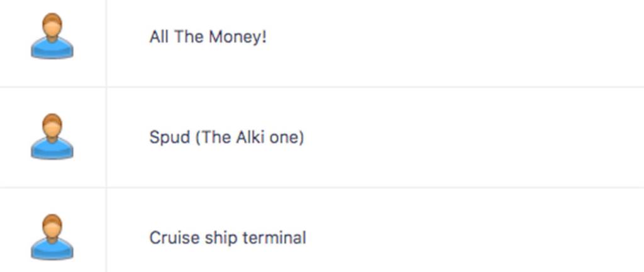Click the word The in first row
The width and height of the screenshot is (644, 272).
click(189, 37)
